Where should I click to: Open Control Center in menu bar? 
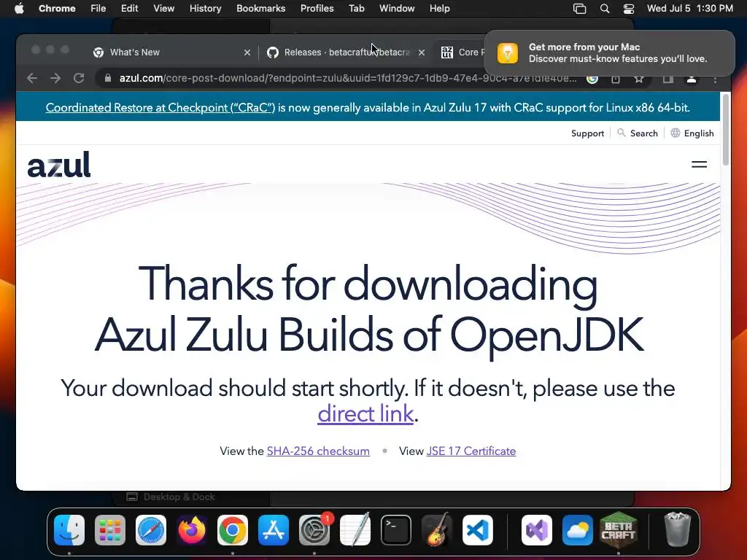pos(629,8)
